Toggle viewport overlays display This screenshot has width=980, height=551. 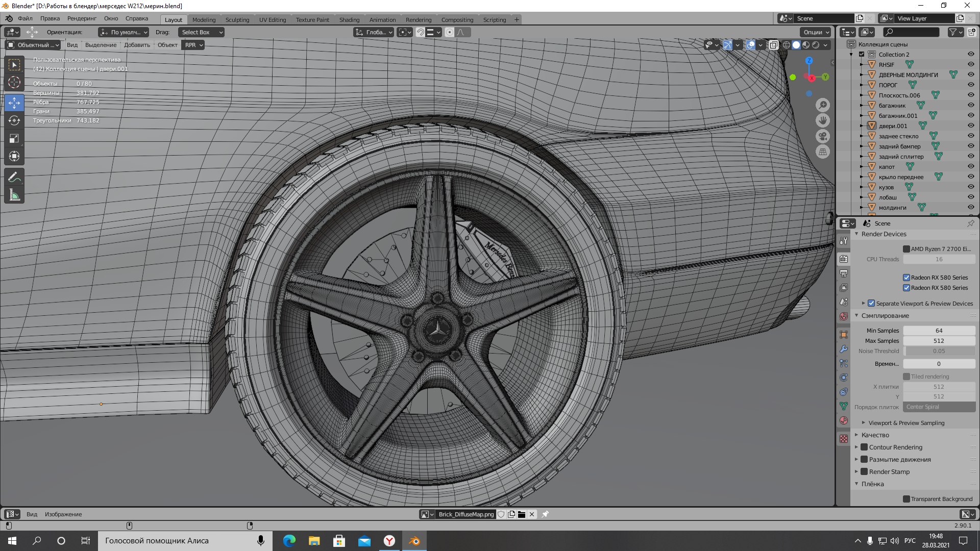pos(750,45)
